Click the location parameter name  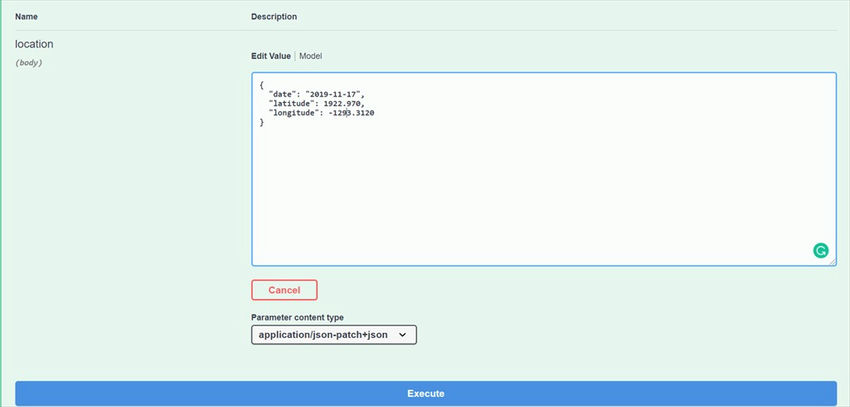(34, 45)
